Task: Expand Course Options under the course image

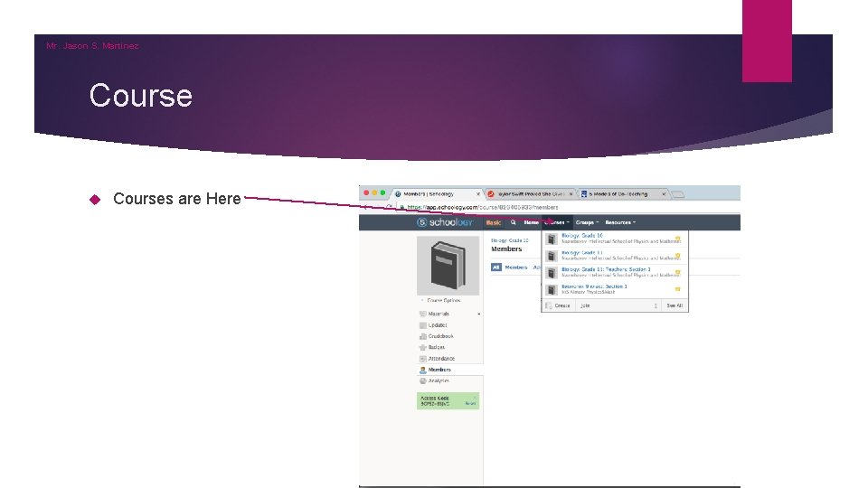Action: [x=441, y=300]
